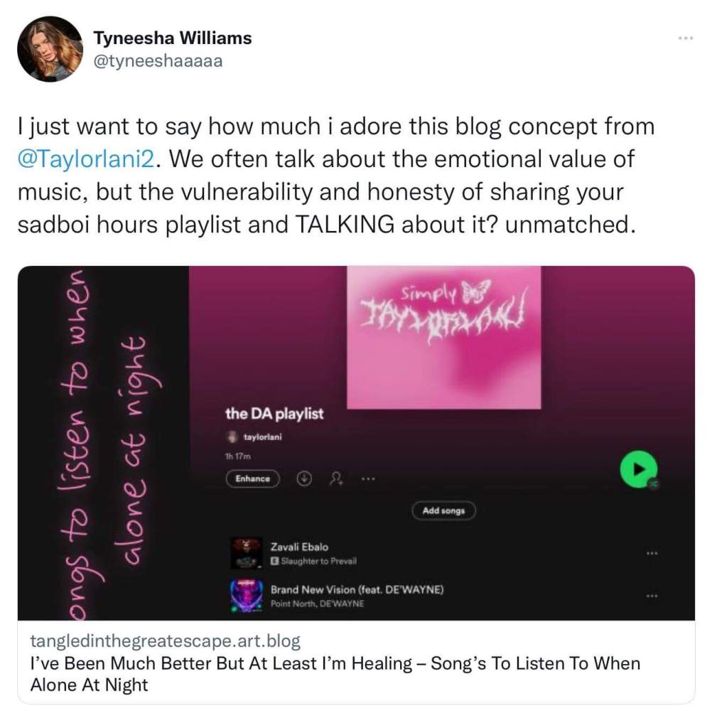Click the @tyneeshaaaaa handle
717x728 pixels.
[158, 61]
